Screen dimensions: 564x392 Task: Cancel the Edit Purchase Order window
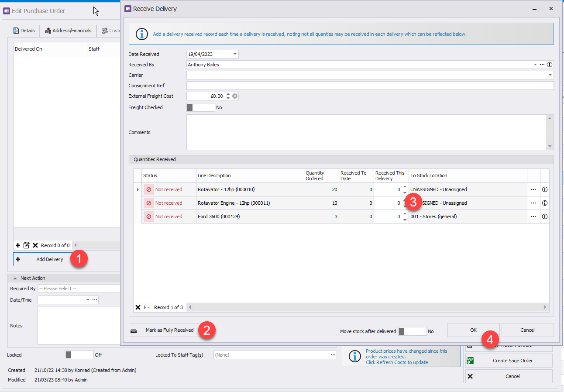[509, 376]
